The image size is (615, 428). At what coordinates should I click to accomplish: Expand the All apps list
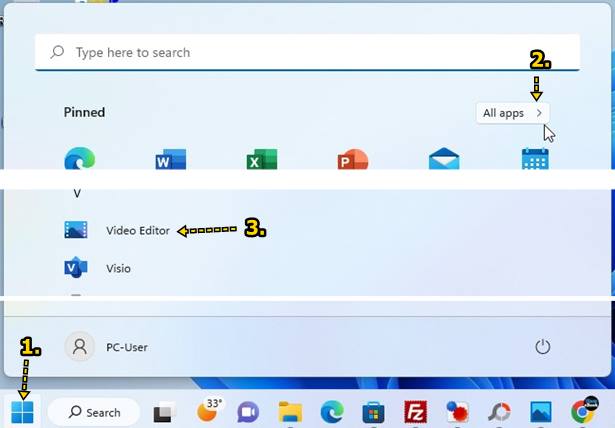pos(513,113)
